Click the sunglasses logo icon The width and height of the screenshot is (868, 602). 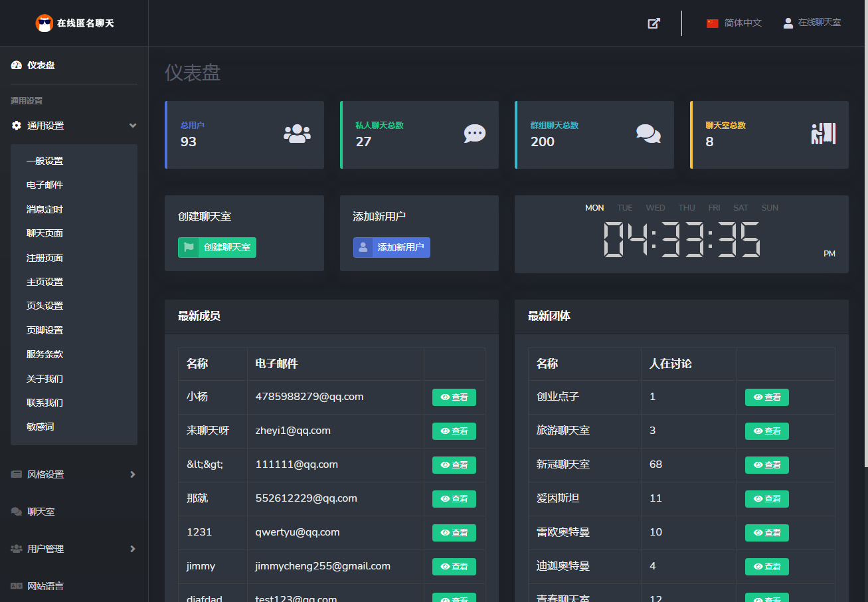(44, 23)
